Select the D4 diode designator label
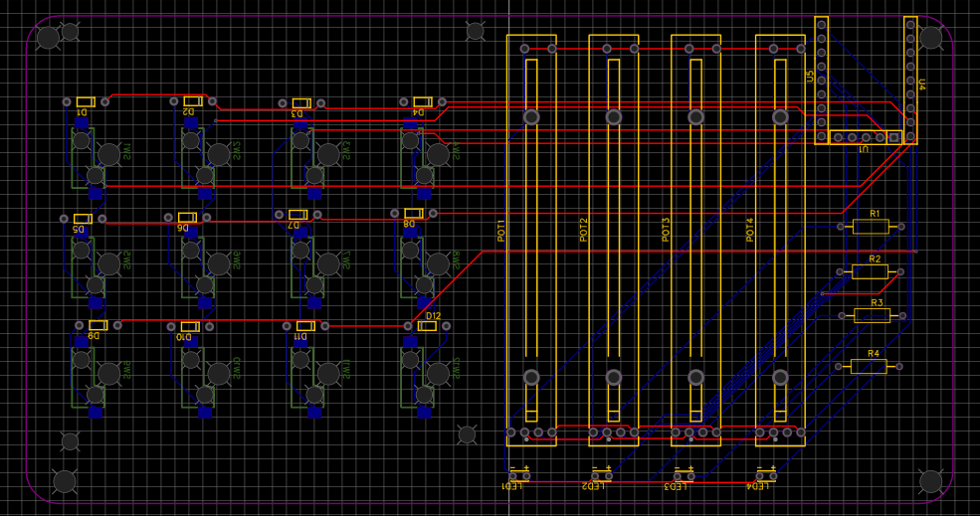 tap(418, 111)
